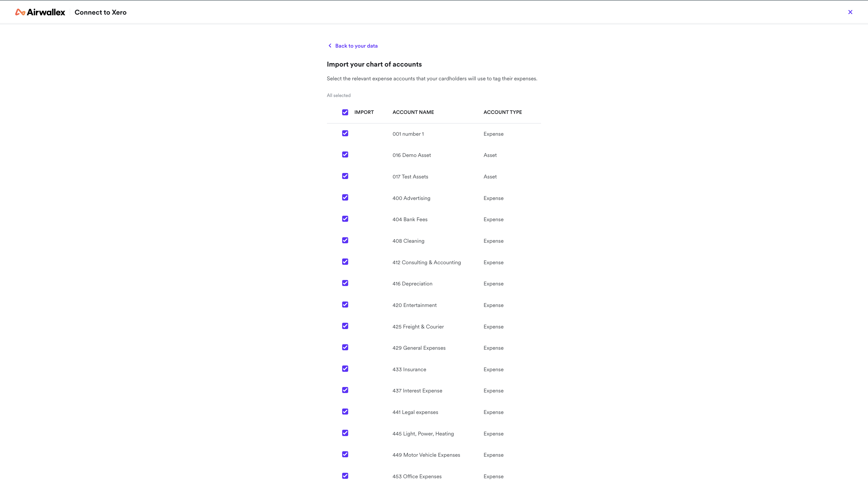868x494 pixels.
Task: Uncheck the 433 Insurance account
Action: coord(345,369)
